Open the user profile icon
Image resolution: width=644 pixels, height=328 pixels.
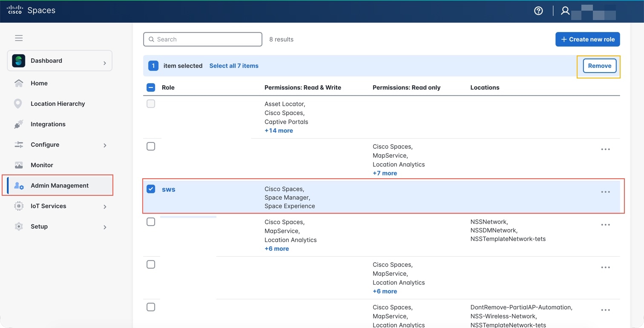(565, 11)
